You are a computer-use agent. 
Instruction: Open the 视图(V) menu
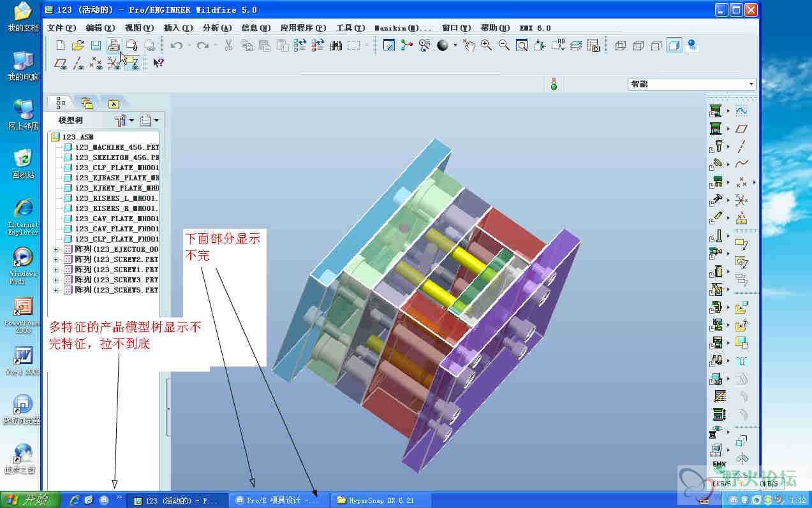139,28
